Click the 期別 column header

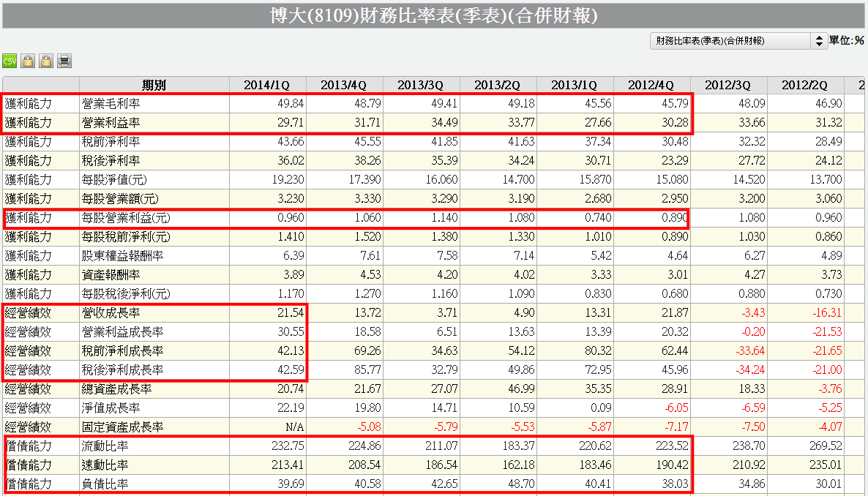tap(154, 86)
